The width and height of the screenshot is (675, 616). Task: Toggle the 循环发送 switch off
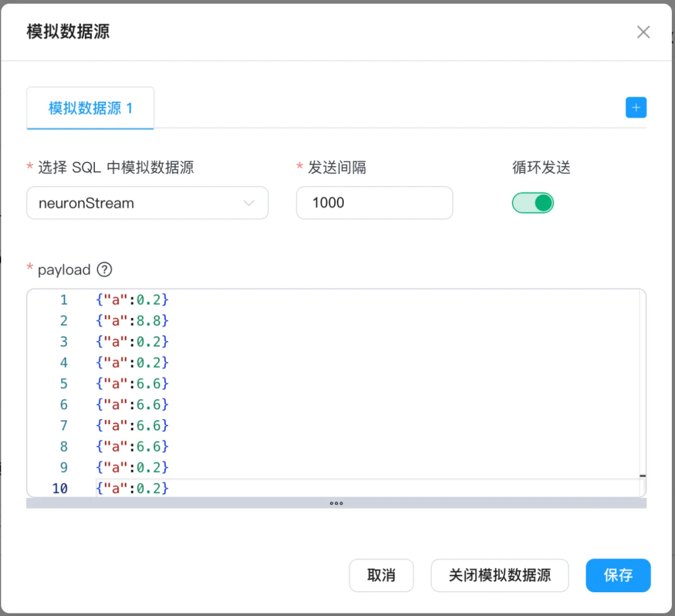coord(532,203)
